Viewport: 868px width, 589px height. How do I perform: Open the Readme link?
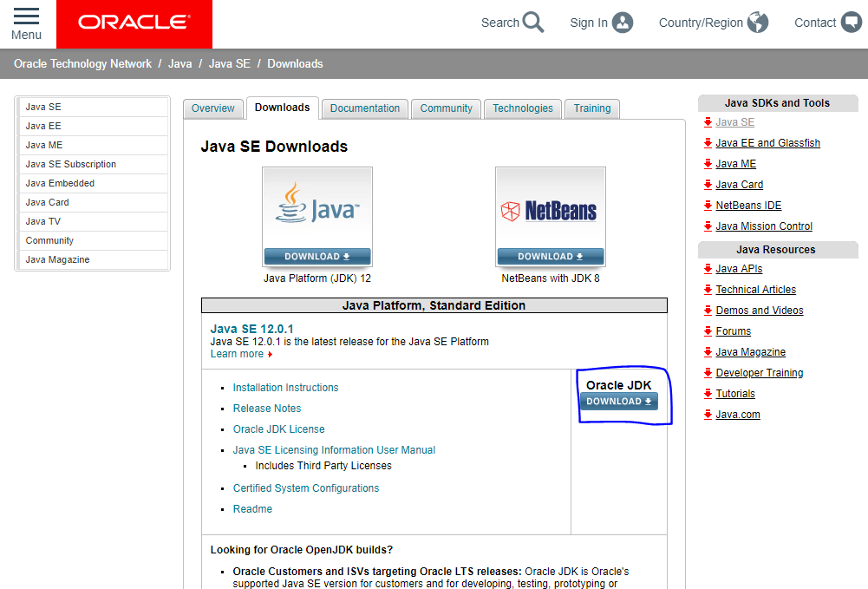252,508
